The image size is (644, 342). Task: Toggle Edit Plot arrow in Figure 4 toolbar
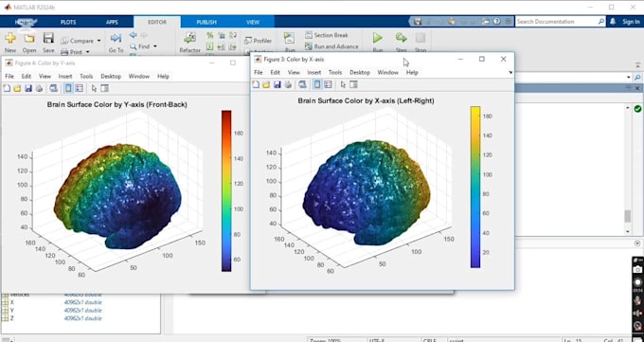coord(94,88)
